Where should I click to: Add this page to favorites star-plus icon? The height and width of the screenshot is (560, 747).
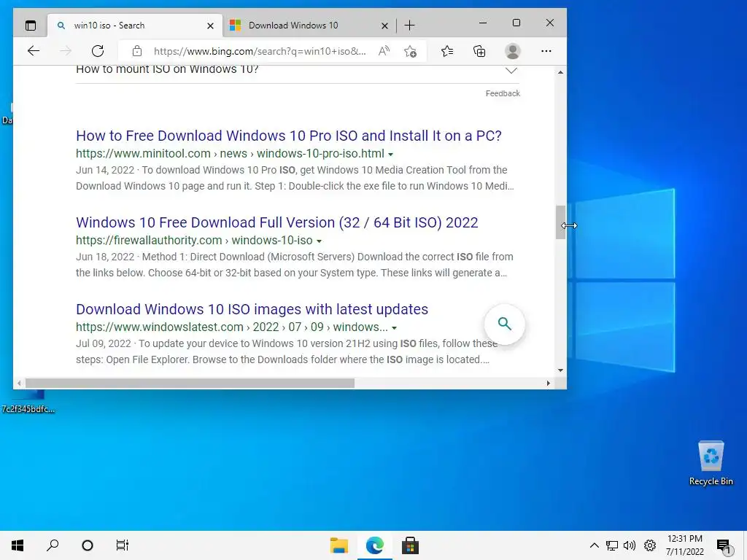click(410, 51)
